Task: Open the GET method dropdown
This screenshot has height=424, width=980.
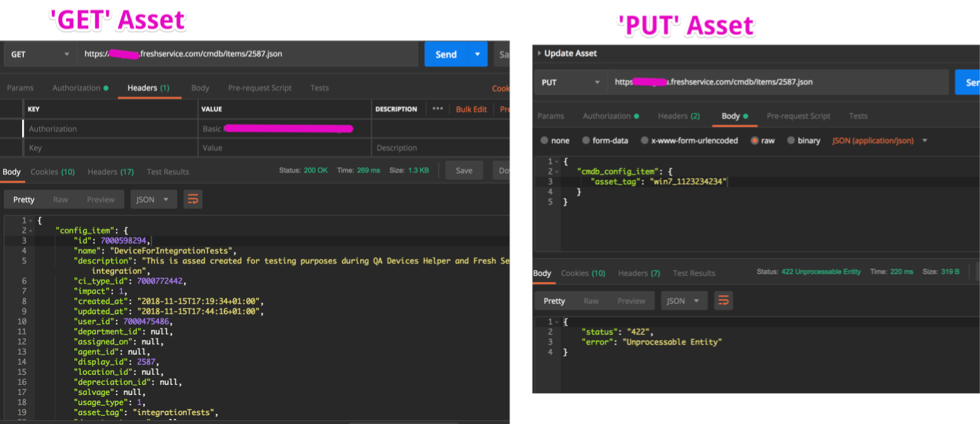Action: tap(40, 54)
